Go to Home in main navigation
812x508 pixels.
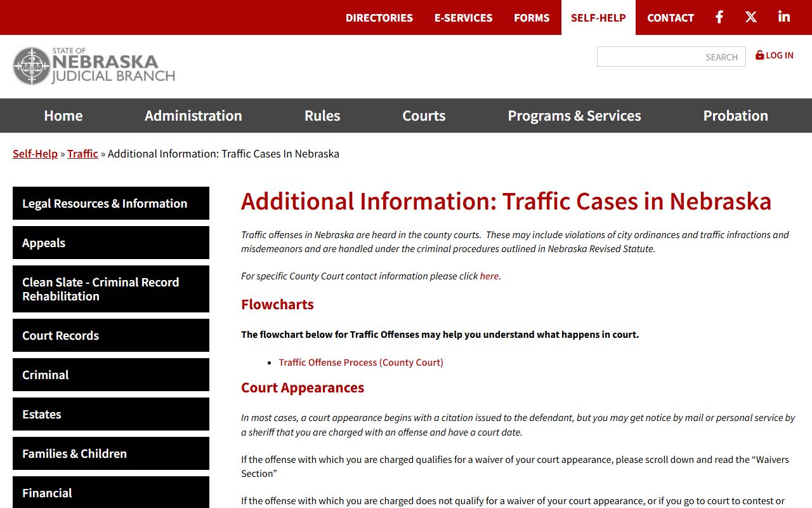[x=63, y=116]
